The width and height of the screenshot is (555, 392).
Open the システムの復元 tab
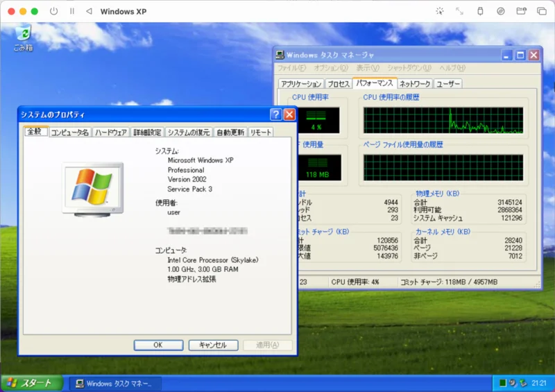point(189,133)
